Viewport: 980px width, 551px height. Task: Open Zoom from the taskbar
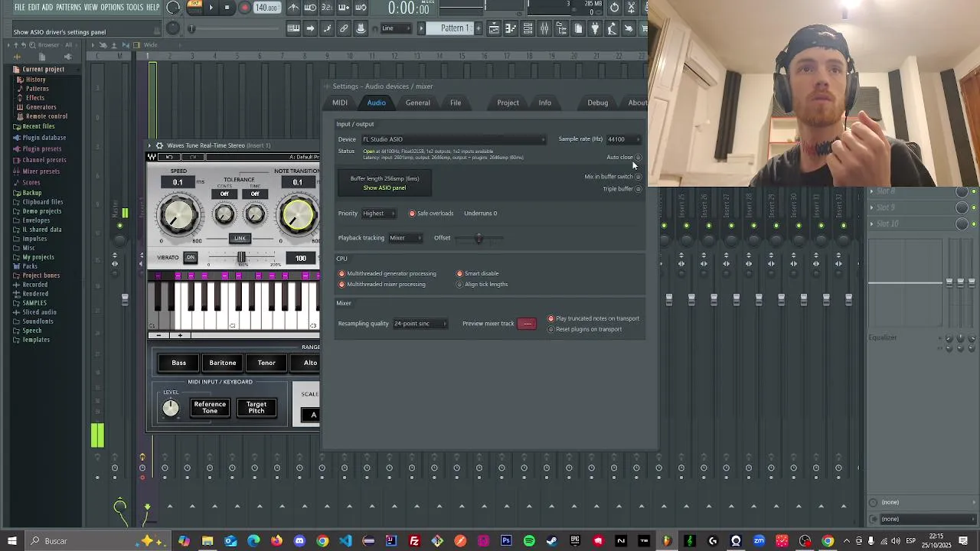pos(759,541)
